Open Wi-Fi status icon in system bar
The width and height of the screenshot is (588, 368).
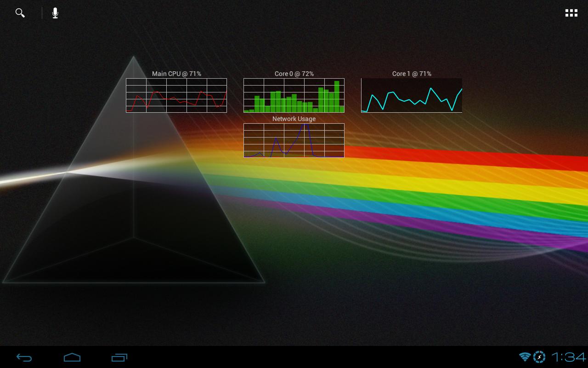point(525,356)
